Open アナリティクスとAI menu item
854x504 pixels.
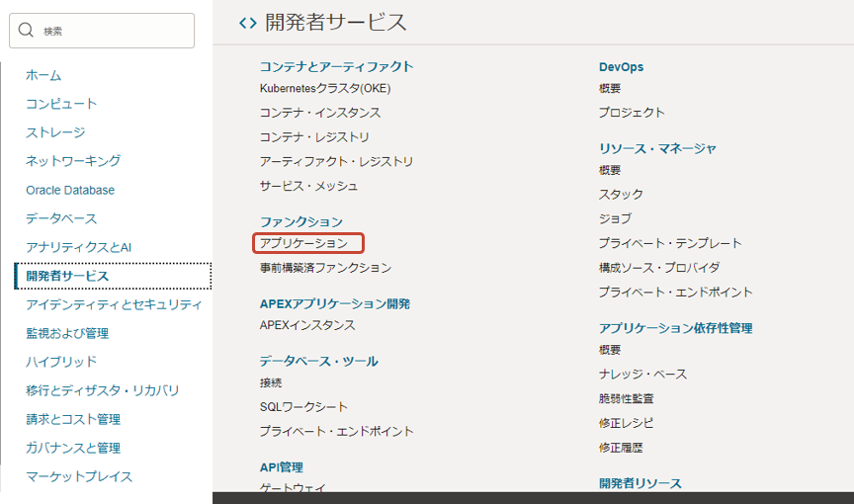[x=78, y=247]
